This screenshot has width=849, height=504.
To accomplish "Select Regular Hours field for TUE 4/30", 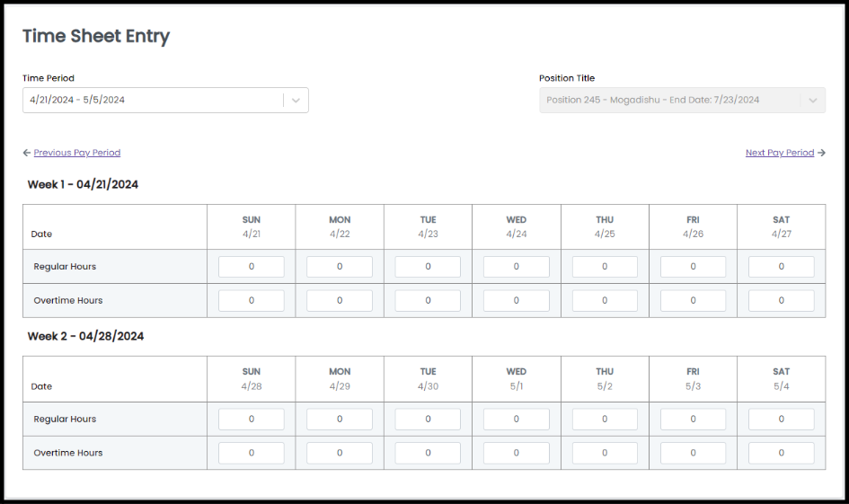I will tap(428, 419).
